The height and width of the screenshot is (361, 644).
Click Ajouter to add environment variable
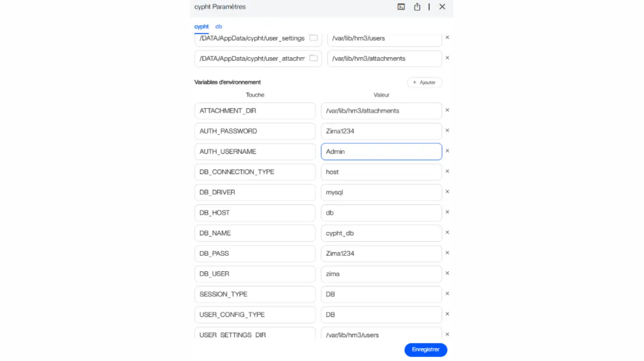[424, 83]
